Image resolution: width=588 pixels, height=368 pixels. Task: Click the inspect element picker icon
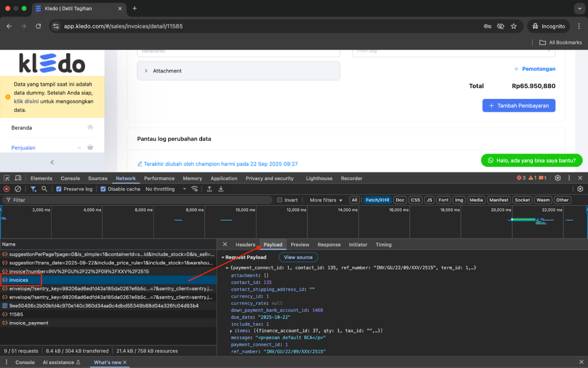[6, 178]
